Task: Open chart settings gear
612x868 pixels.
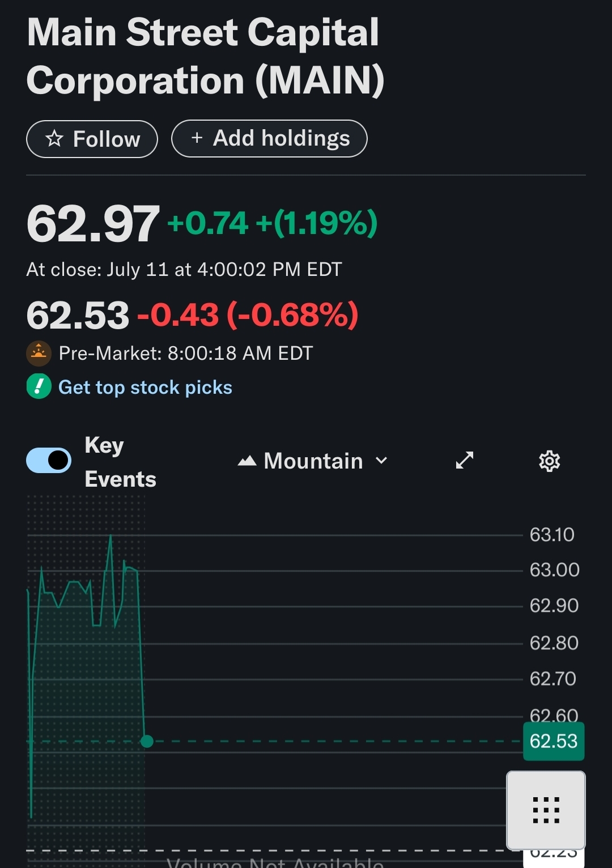Action: (549, 461)
